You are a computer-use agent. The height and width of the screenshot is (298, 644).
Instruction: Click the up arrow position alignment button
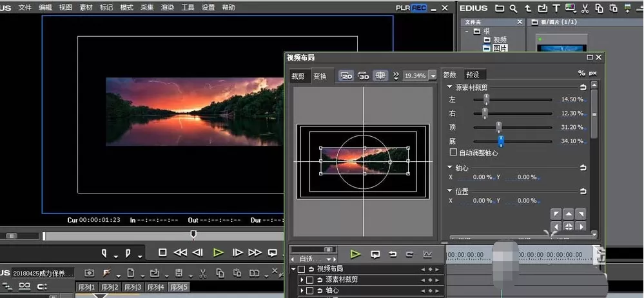(x=569, y=214)
